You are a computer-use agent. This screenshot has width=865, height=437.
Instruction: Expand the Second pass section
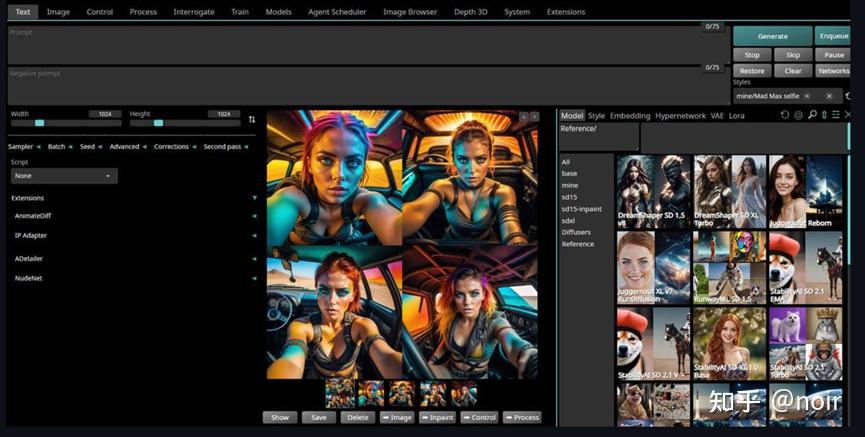(x=226, y=147)
